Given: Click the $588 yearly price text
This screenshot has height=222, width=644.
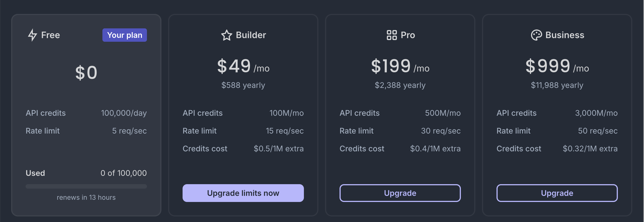Looking at the screenshot, I should (x=243, y=85).
